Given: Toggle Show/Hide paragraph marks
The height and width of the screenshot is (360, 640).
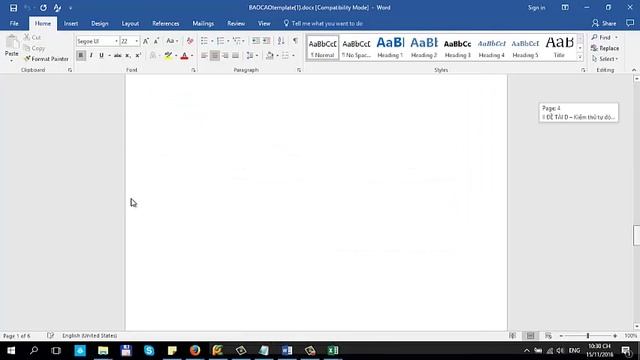Looking at the screenshot, I should pyautogui.click(x=295, y=41).
